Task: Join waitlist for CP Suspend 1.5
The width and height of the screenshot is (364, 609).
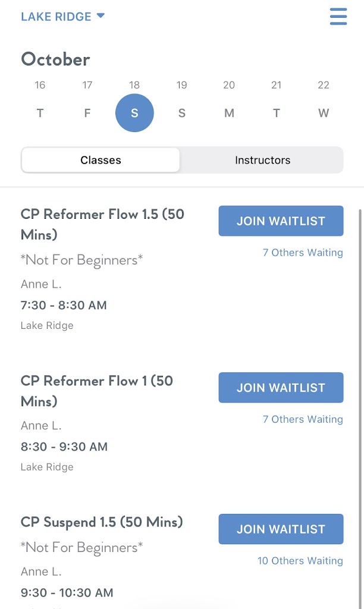Action: (281, 529)
